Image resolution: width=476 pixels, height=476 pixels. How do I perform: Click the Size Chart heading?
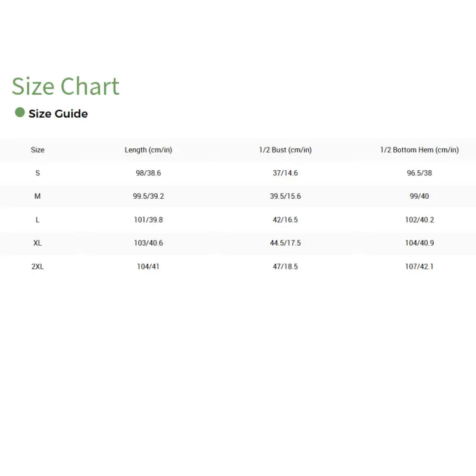click(65, 86)
